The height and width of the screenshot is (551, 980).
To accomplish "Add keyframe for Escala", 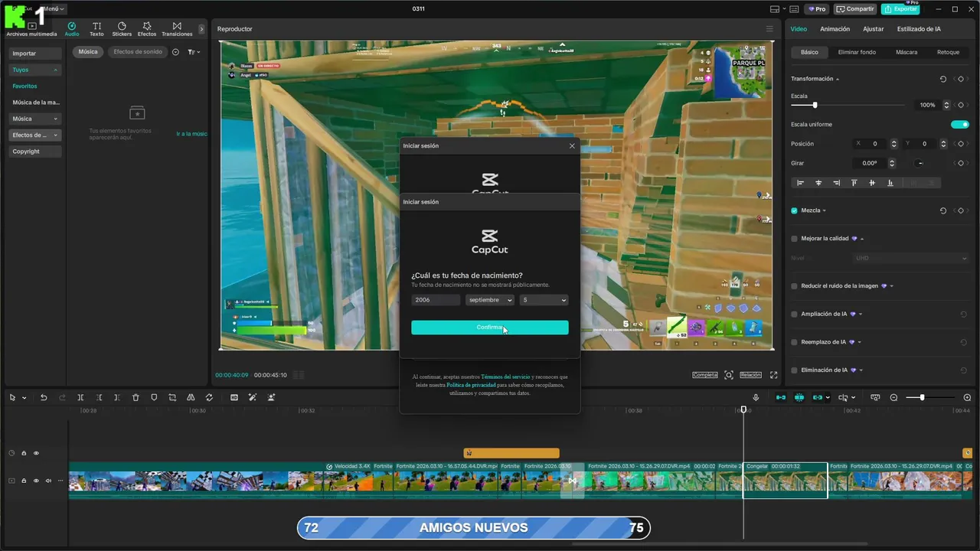I will (960, 105).
